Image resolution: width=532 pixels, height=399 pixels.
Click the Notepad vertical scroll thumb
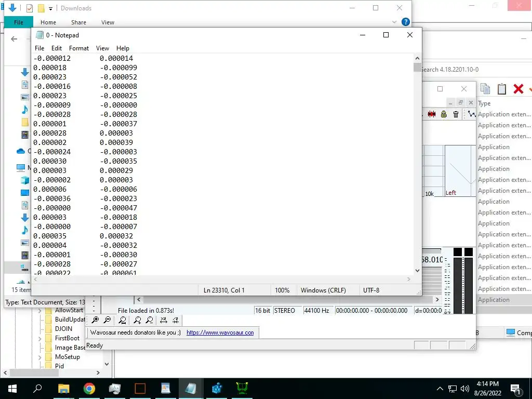[x=417, y=67]
